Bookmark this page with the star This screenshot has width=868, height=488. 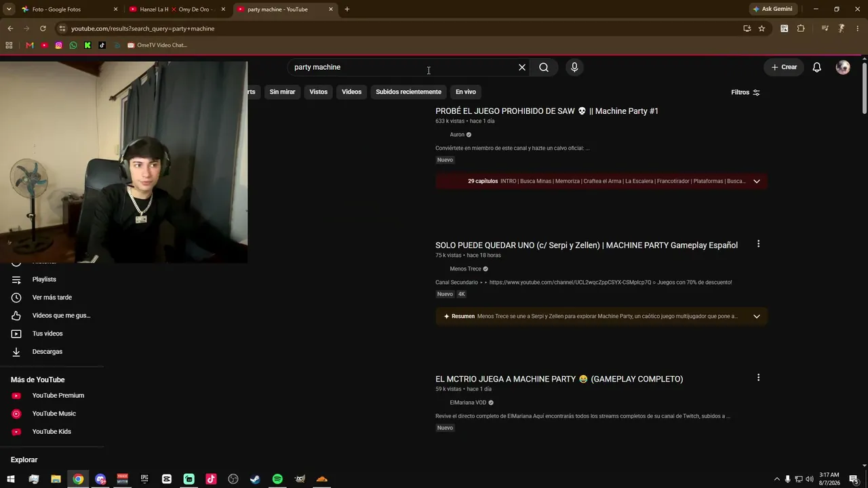pyautogui.click(x=762, y=28)
